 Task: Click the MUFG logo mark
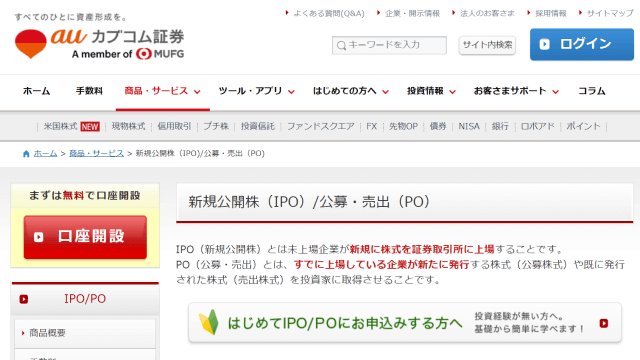144,54
